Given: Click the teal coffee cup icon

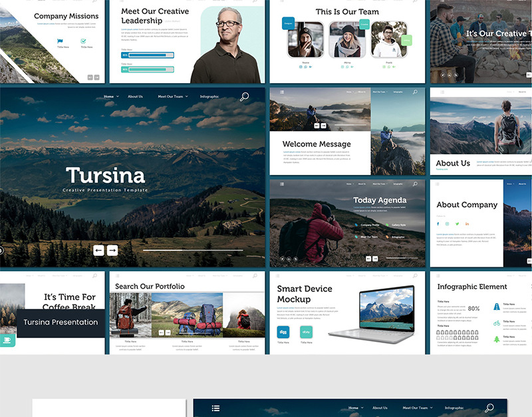Looking at the screenshot, I should 8,339.
